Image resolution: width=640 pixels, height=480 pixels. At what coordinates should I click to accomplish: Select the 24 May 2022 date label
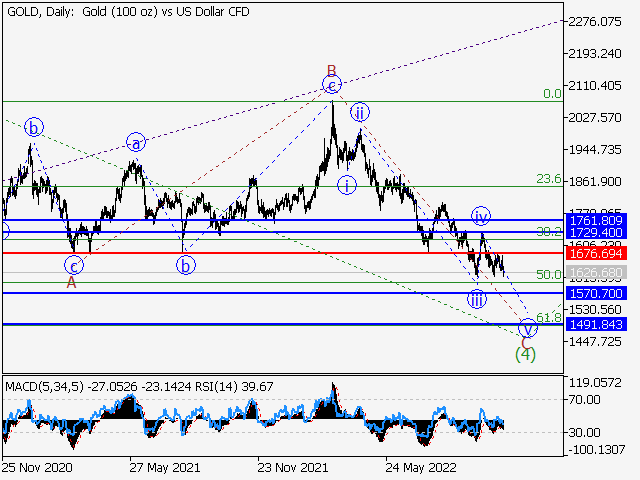click(x=421, y=467)
